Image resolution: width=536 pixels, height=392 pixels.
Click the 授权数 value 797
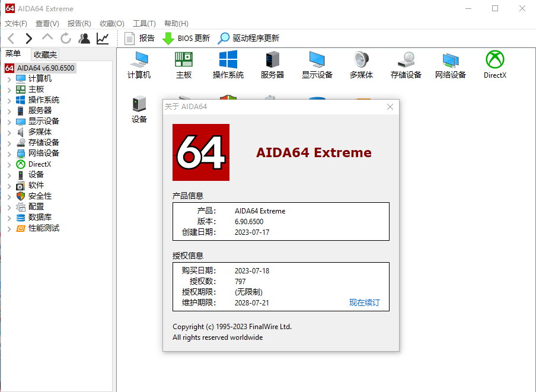(240, 282)
